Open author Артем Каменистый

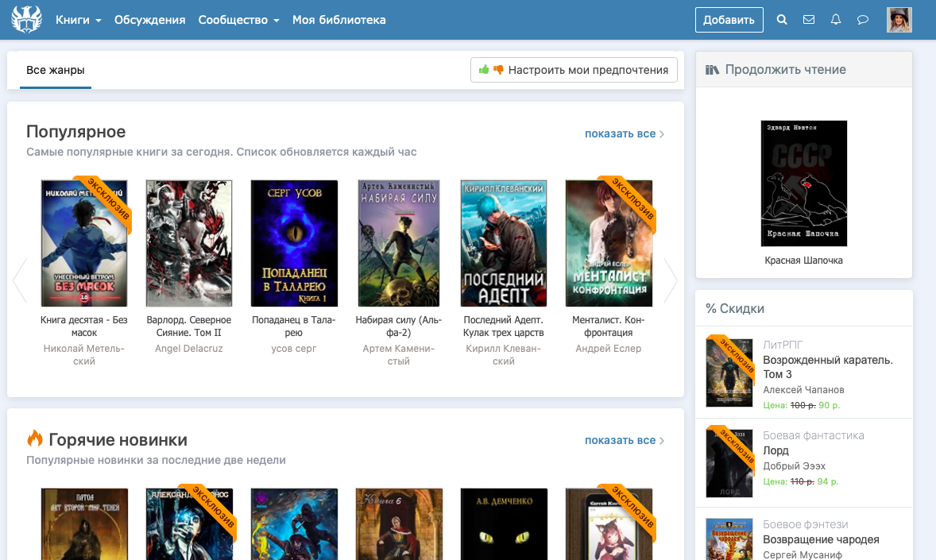point(399,354)
